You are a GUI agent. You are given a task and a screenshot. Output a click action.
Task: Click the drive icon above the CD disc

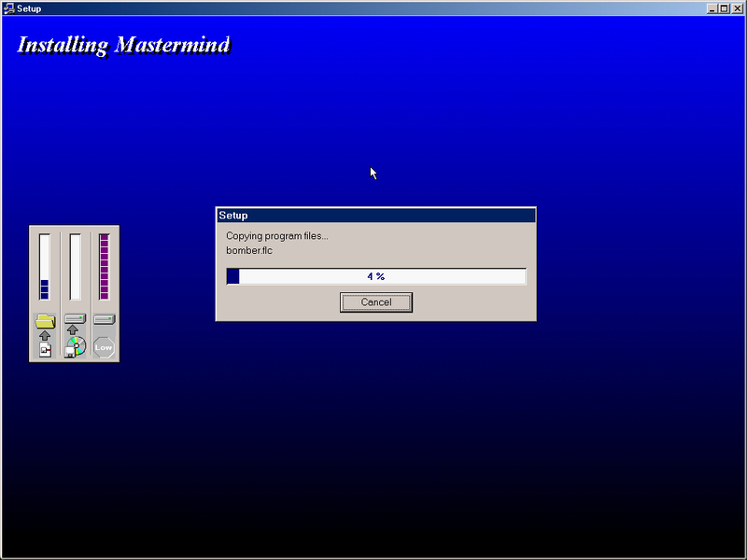coord(75,318)
